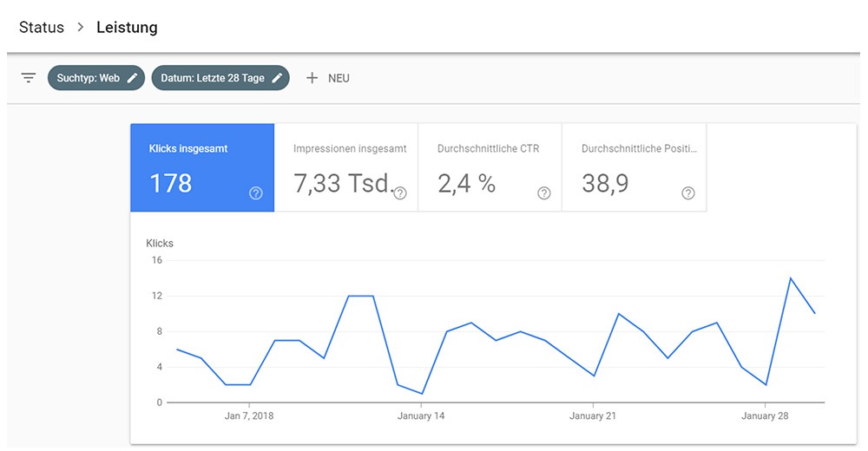This screenshot has width=868, height=451.
Task: Click the 16 y-axis value
Action: [157, 260]
